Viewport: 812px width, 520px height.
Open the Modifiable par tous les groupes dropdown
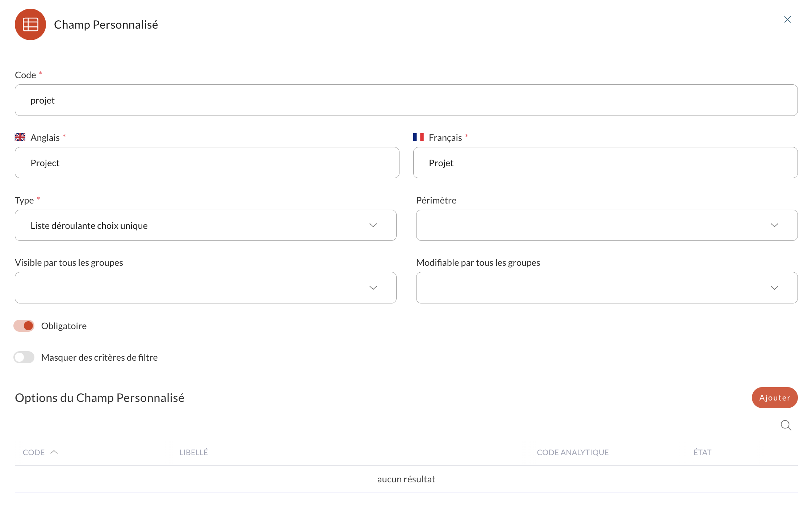pyautogui.click(x=607, y=288)
